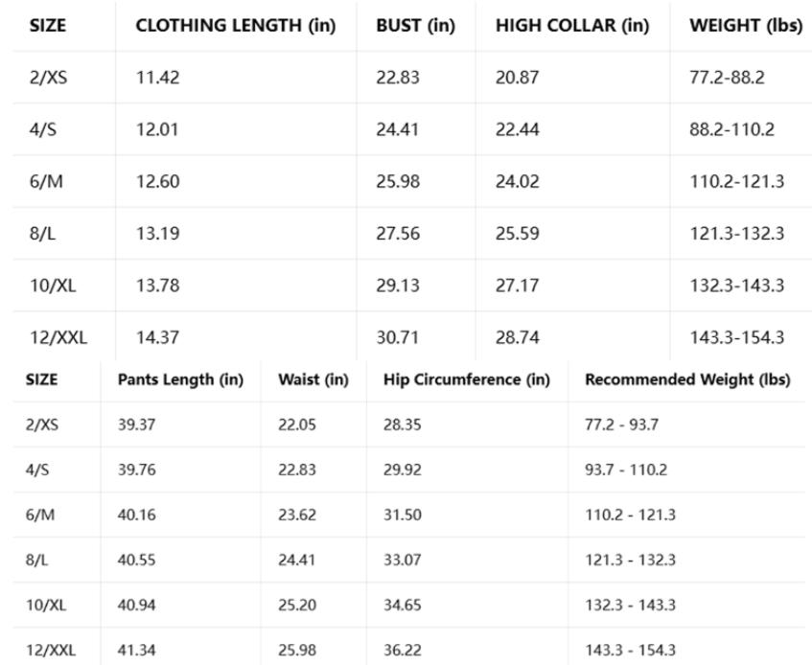812x665 pixels.
Task: Select the 12/XXL row label in top table
Action: [x=58, y=338]
